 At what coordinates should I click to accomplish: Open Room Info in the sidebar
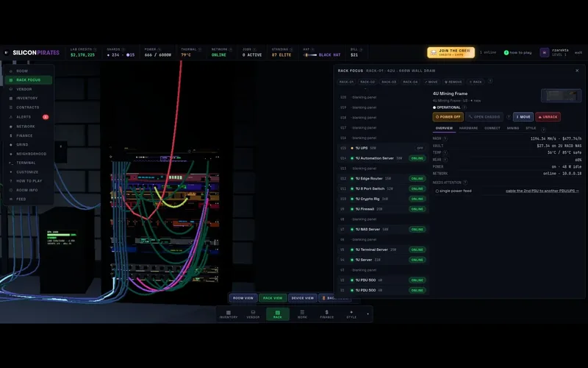pos(29,190)
